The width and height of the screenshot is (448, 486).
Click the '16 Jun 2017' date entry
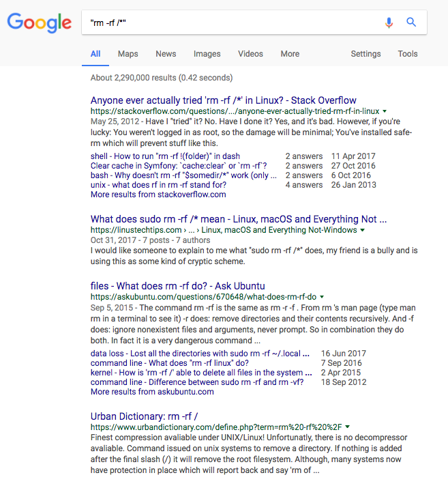click(x=344, y=354)
